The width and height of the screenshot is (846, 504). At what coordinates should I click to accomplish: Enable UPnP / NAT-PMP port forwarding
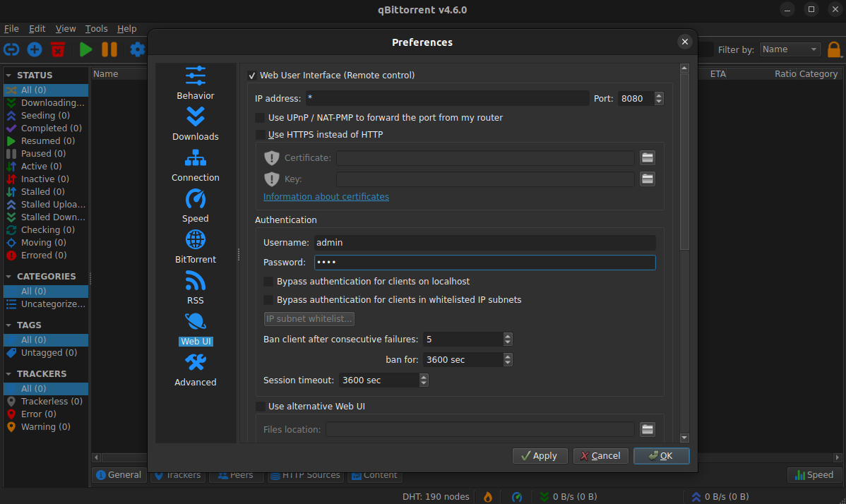coord(260,118)
